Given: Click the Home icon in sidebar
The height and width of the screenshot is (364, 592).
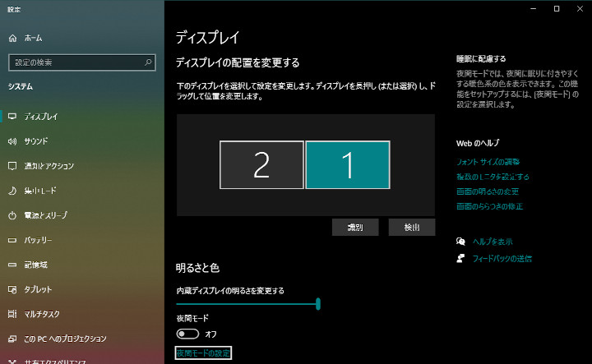Looking at the screenshot, I should (13, 38).
